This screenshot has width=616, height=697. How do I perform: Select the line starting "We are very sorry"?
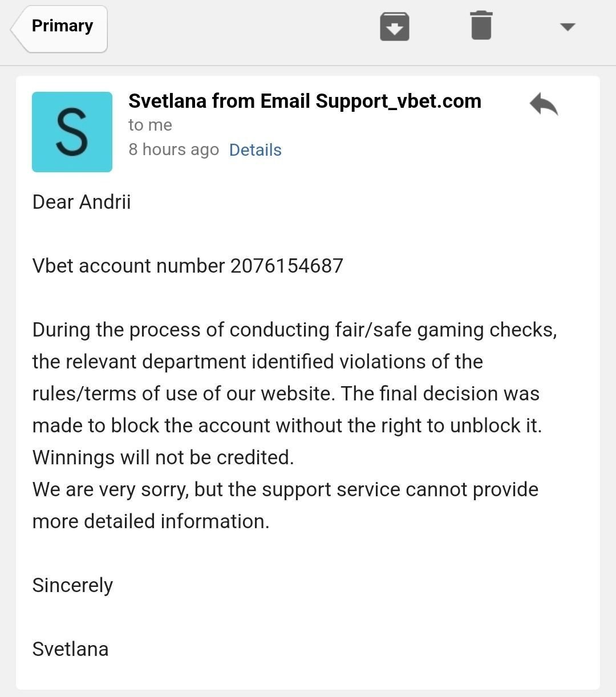pos(285,489)
